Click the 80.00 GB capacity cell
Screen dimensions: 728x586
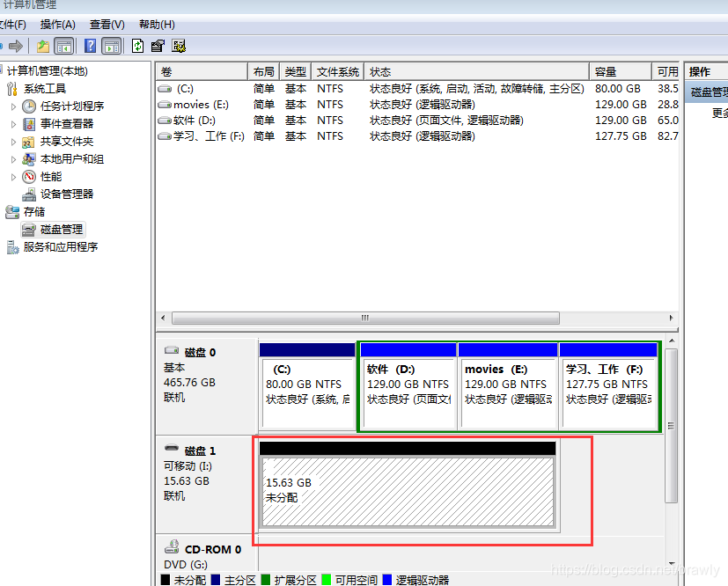pyautogui.click(x=618, y=89)
